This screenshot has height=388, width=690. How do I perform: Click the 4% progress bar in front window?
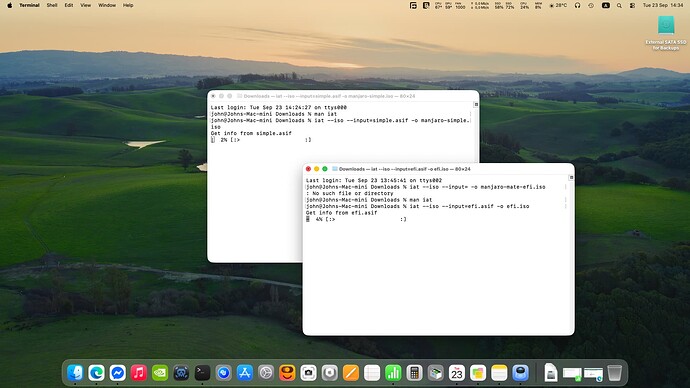pyautogui.click(x=356, y=219)
